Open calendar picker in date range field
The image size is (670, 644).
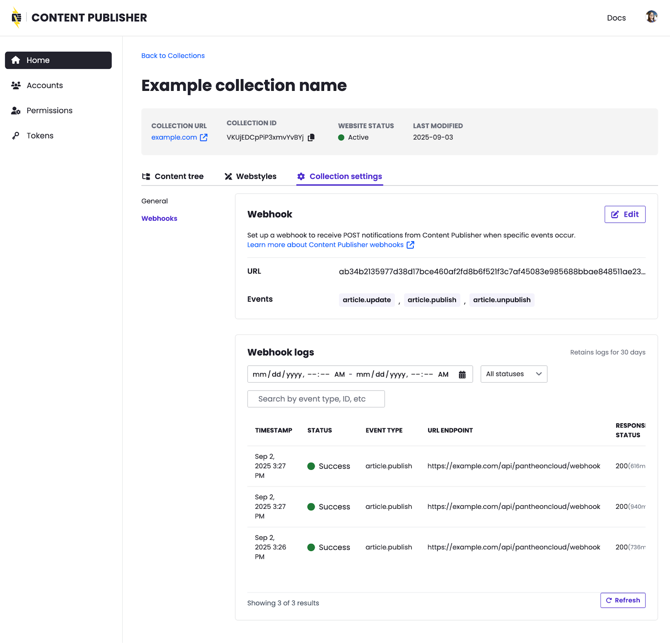pyautogui.click(x=462, y=375)
